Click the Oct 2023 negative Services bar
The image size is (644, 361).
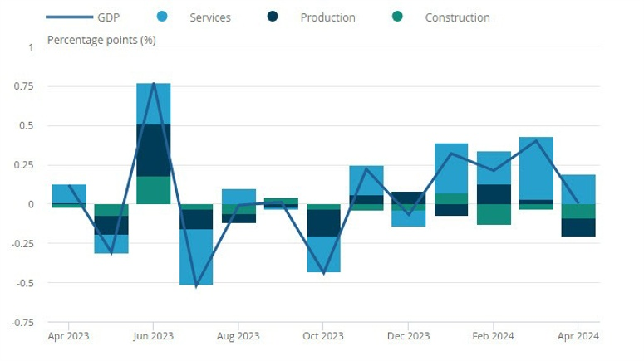pyautogui.click(x=323, y=254)
